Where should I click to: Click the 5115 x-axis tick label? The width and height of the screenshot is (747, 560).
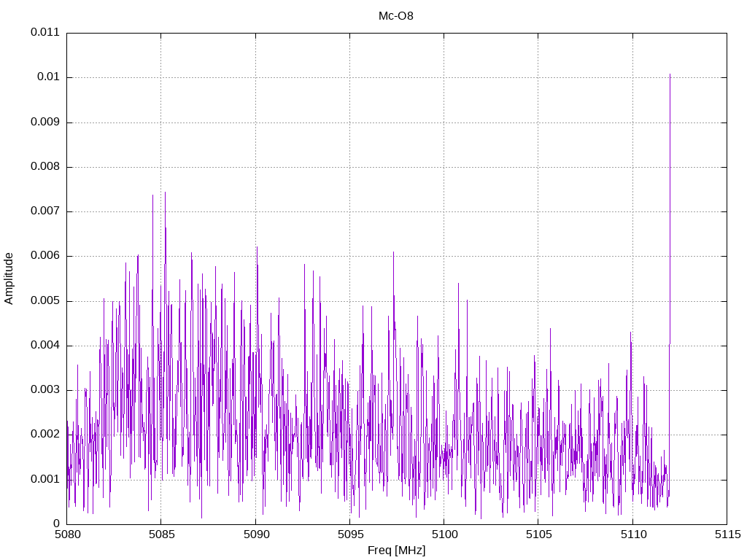pyautogui.click(x=727, y=534)
